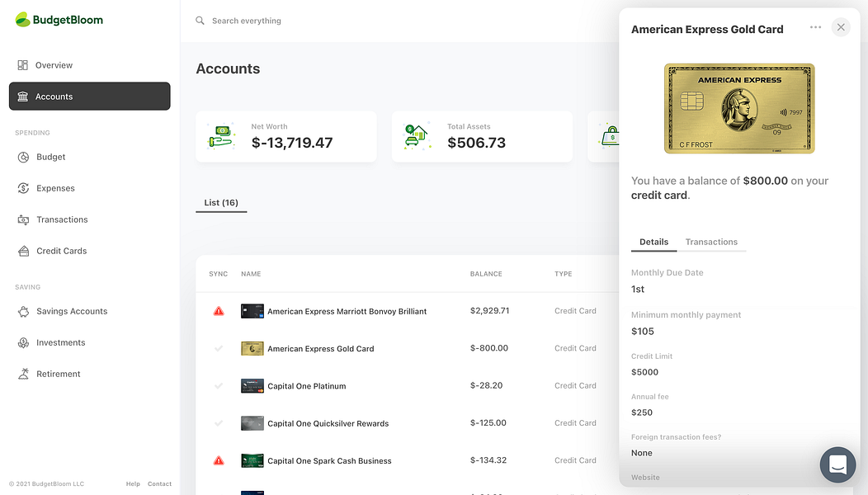868x495 pixels.
Task: Click the Accounts bank icon in sidebar
Action: click(x=23, y=97)
